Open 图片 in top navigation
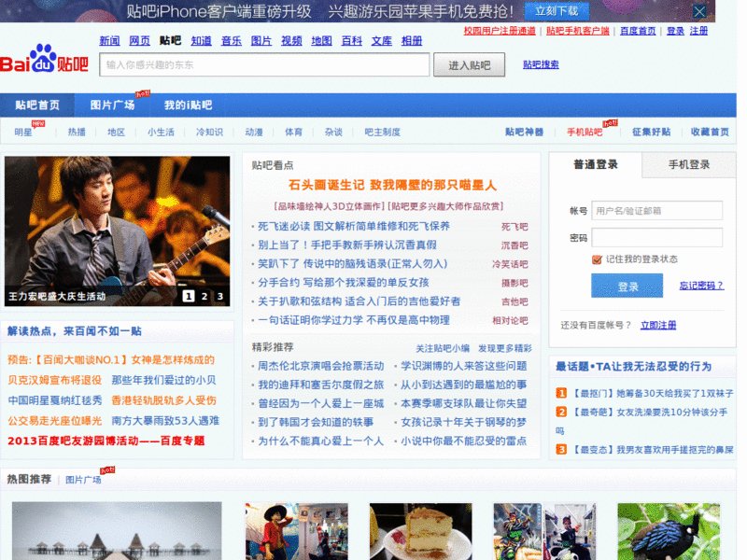The image size is (747, 560). pyautogui.click(x=261, y=41)
